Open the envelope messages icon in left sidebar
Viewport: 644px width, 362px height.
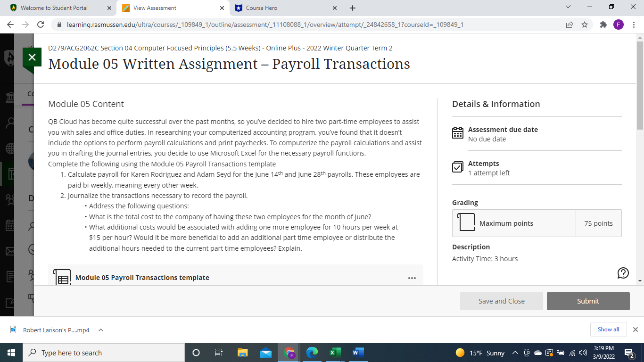point(10,251)
